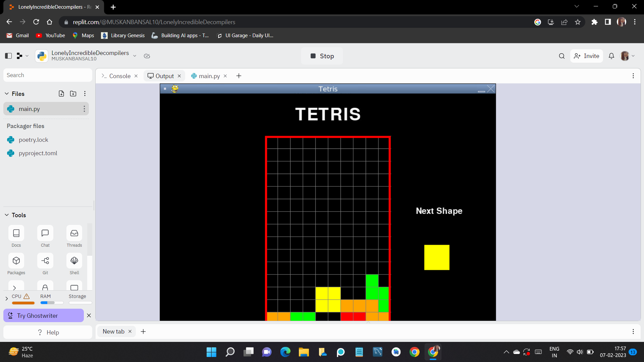Open File Explorer from taskbar

(x=304, y=352)
